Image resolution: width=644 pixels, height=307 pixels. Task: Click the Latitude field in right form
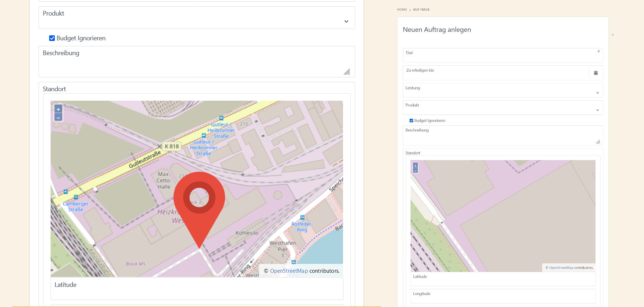click(x=503, y=279)
